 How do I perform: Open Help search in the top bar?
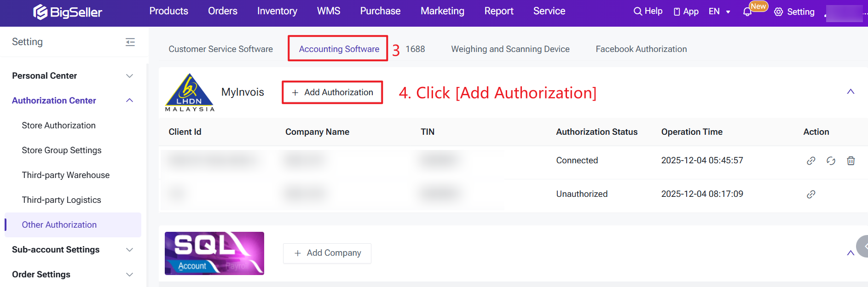(x=648, y=11)
